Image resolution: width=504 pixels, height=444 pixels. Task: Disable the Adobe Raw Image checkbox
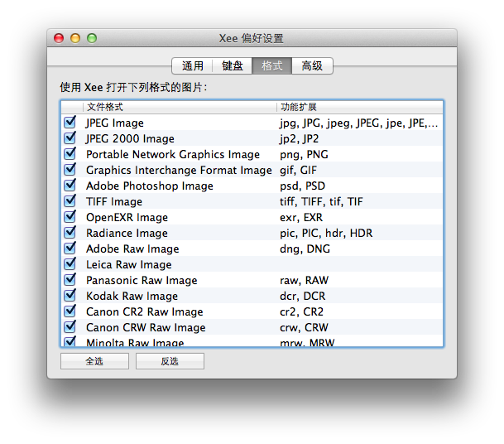(70, 249)
